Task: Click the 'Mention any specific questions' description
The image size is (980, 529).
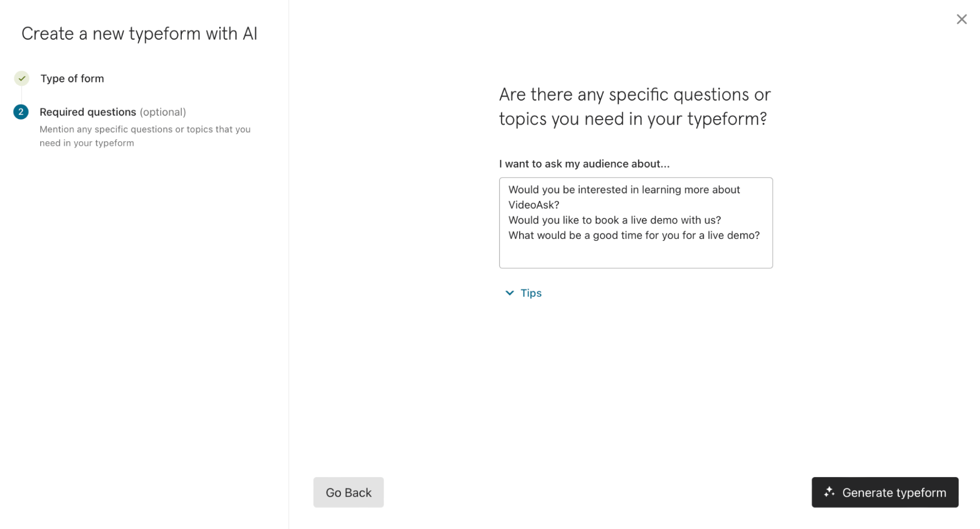Action: pyautogui.click(x=145, y=136)
